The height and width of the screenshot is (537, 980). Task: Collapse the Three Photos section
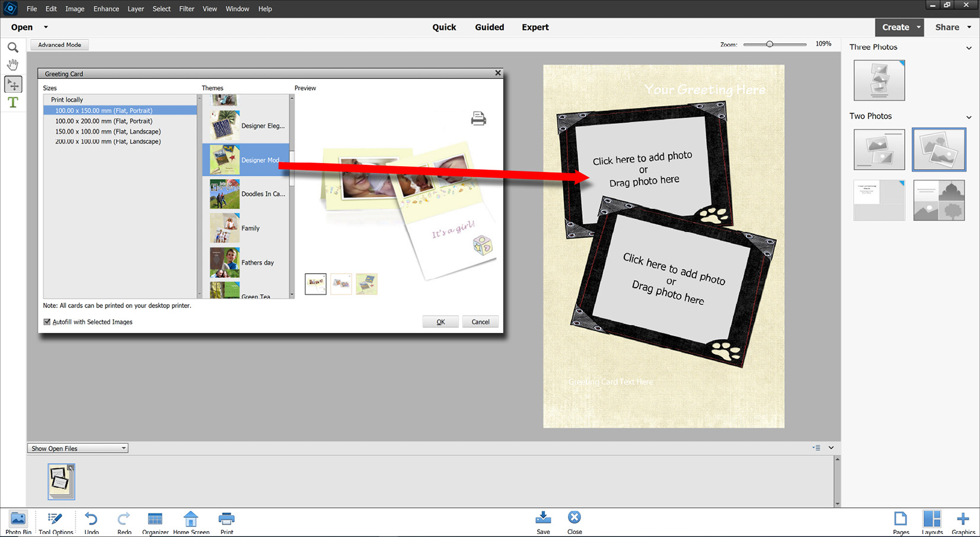tap(969, 48)
